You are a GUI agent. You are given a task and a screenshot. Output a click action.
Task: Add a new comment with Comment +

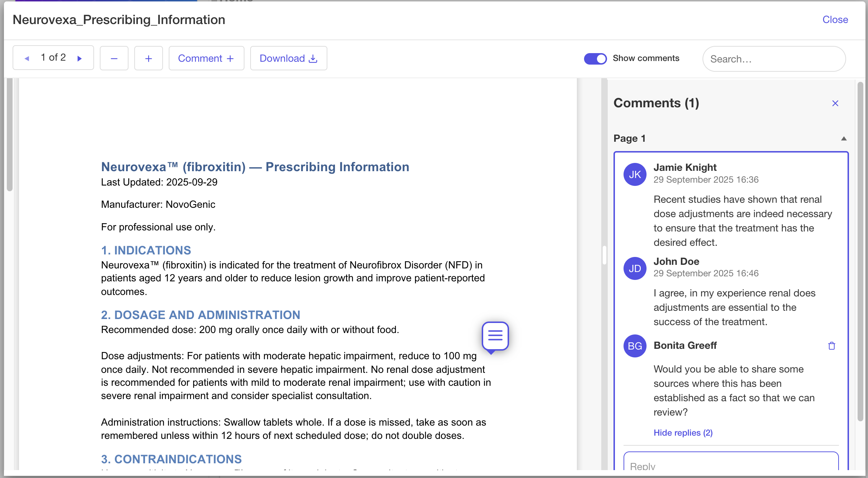tap(206, 58)
